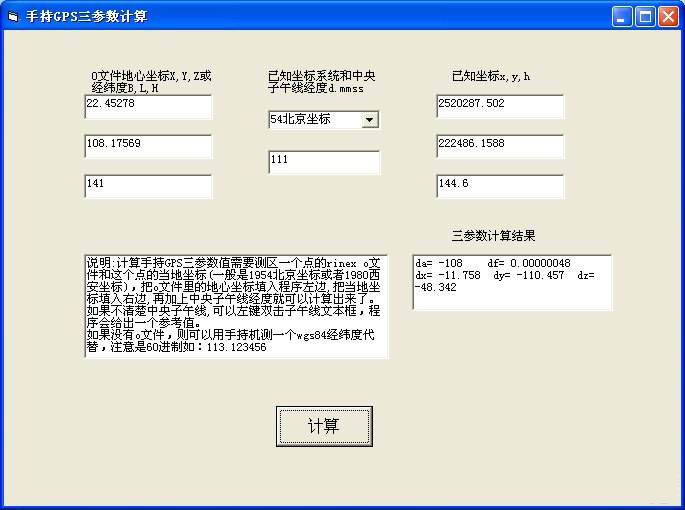The image size is (685, 510).
Task: Click the height field containing 141
Action: (x=148, y=185)
